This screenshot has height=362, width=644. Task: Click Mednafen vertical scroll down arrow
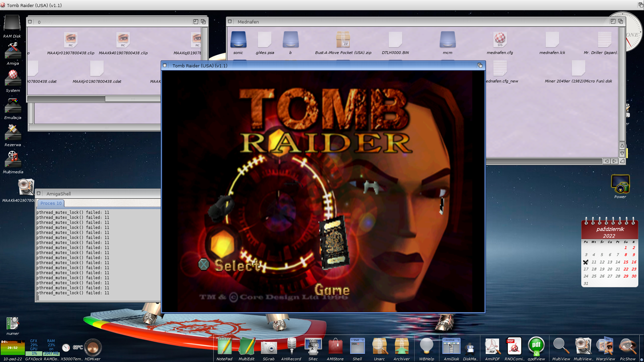622,153
